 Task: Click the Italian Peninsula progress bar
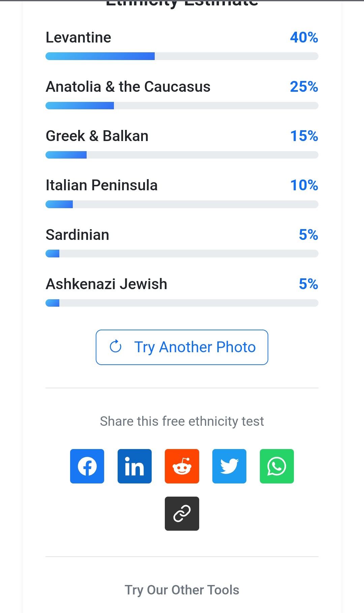[182, 204]
